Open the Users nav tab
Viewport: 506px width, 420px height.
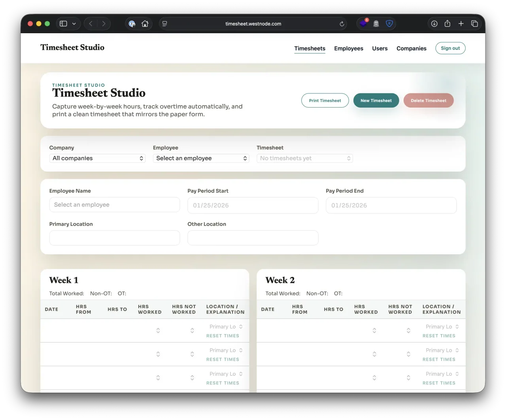click(x=380, y=48)
